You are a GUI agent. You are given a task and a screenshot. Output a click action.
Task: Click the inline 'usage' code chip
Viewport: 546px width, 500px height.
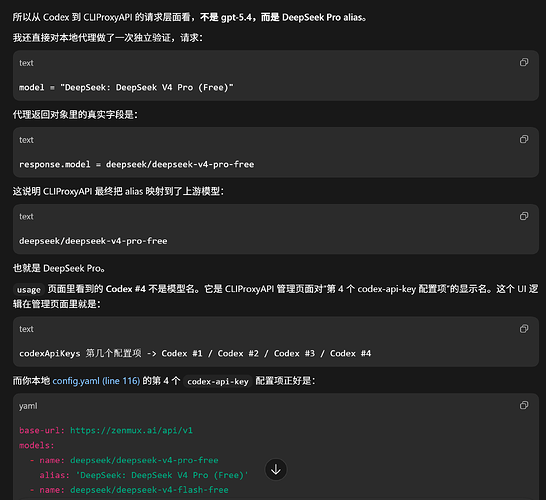tap(29, 290)
